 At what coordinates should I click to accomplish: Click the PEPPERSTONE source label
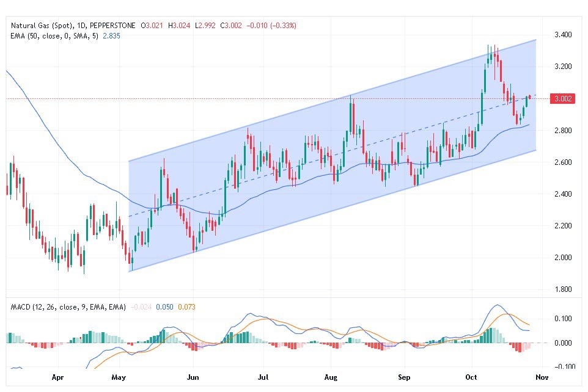112,26
